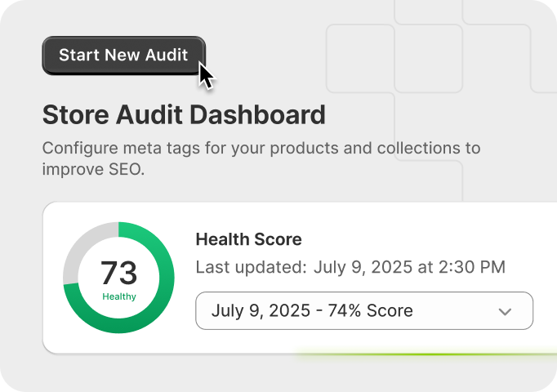Click the Health Score donut chart
Viewport: 557px width, 392px height.
[x=119, y=278]
